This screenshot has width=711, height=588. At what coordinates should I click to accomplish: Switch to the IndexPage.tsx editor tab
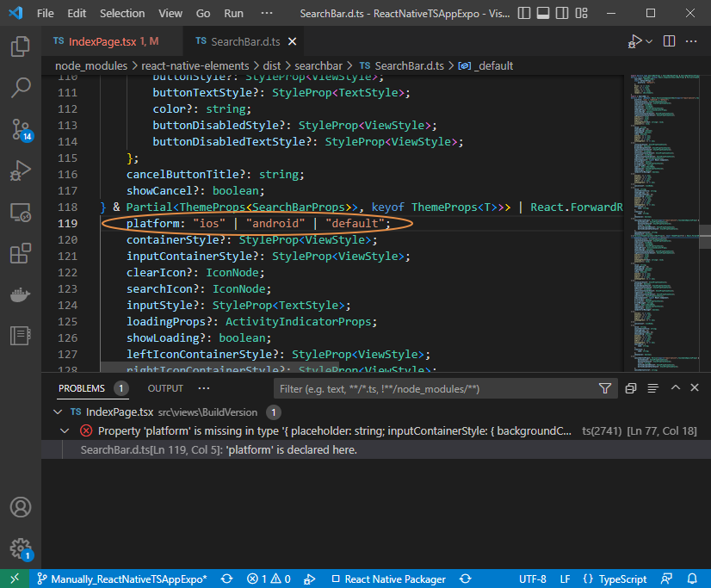(105, 41)
